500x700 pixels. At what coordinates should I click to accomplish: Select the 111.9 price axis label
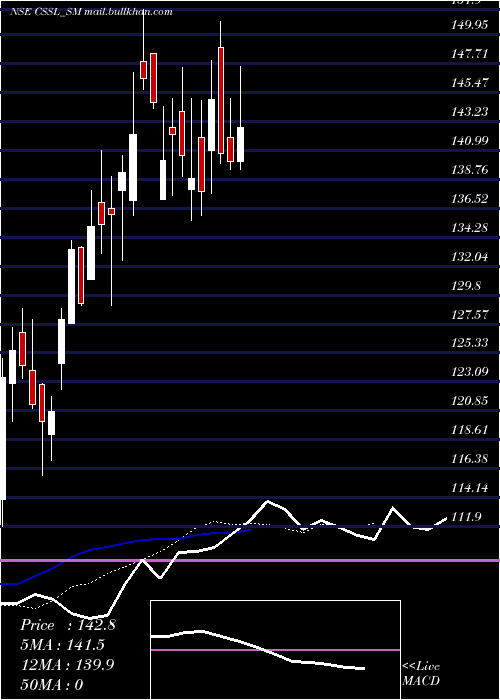[467, 517]
